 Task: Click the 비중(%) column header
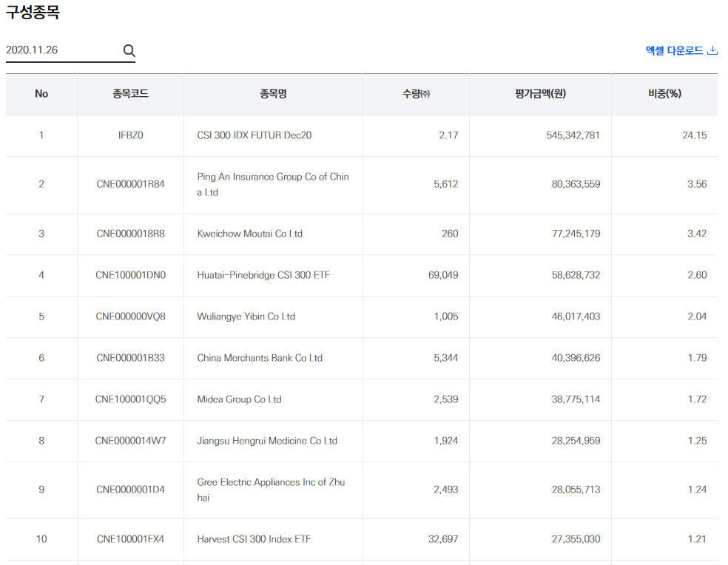[x=664, y=94]
